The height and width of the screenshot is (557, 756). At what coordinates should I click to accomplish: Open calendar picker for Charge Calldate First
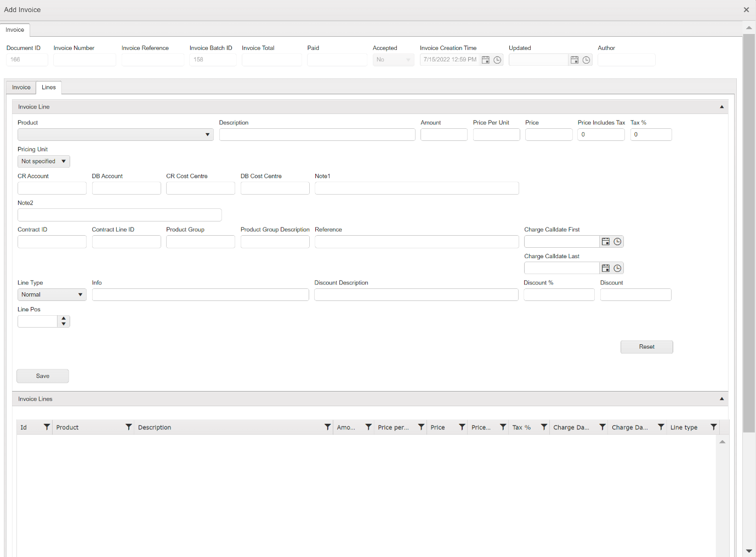[605, 242]
